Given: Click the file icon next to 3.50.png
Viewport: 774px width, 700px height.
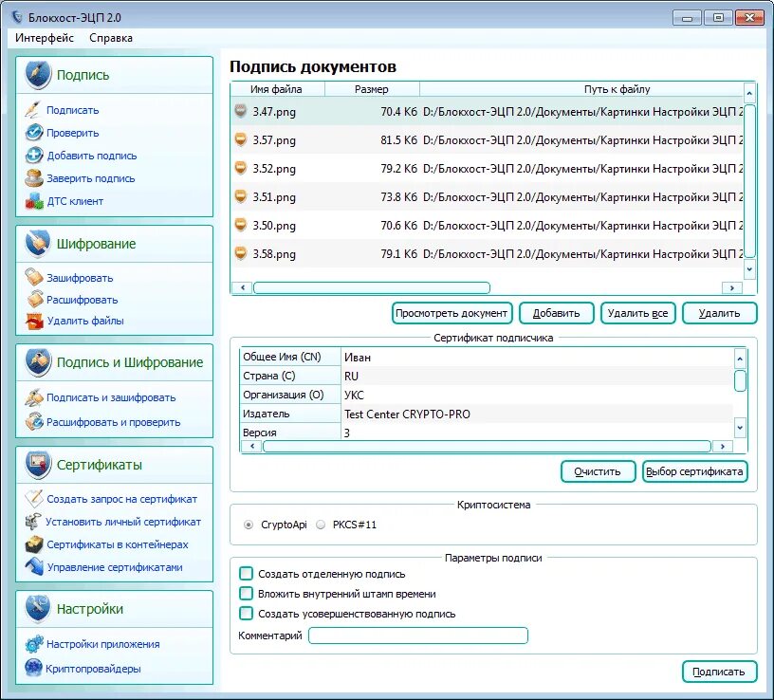Looking at the screenshot, I should click(x=240, y=225).
